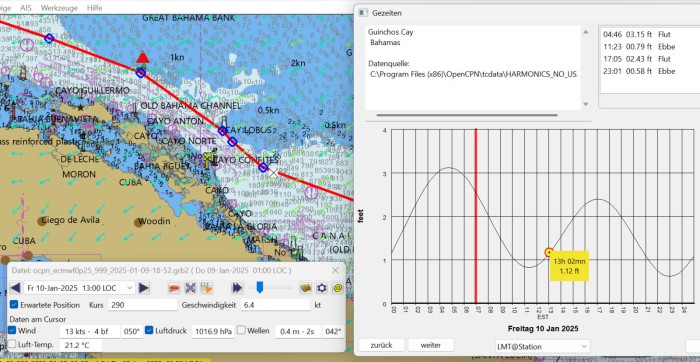Image resolution: width=700 pixels, height=362 pixels.
Task: Open the forecast date and time dropdown
Action: (x=79, y=288)
